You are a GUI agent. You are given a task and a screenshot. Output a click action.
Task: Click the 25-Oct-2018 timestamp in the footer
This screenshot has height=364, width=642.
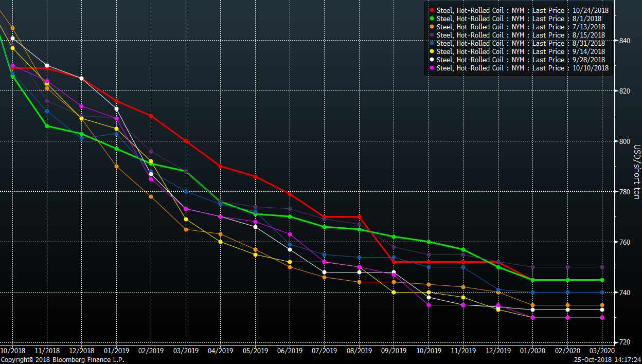607,360
